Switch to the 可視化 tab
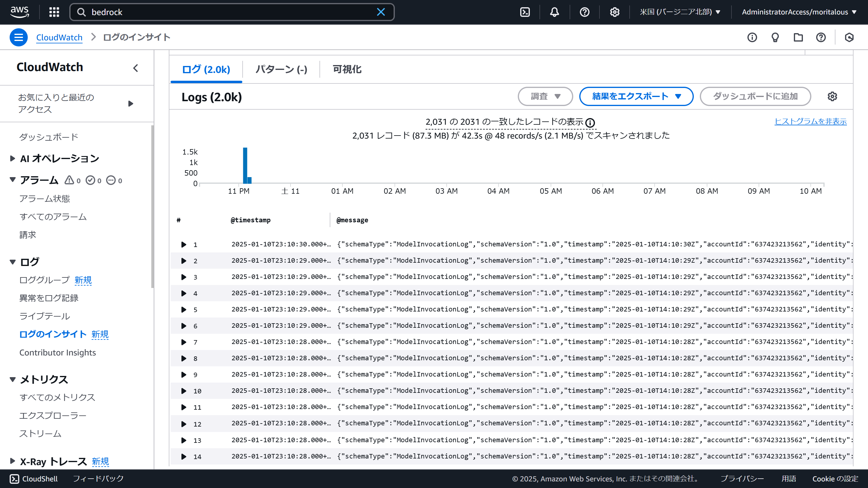 point(346,69)
